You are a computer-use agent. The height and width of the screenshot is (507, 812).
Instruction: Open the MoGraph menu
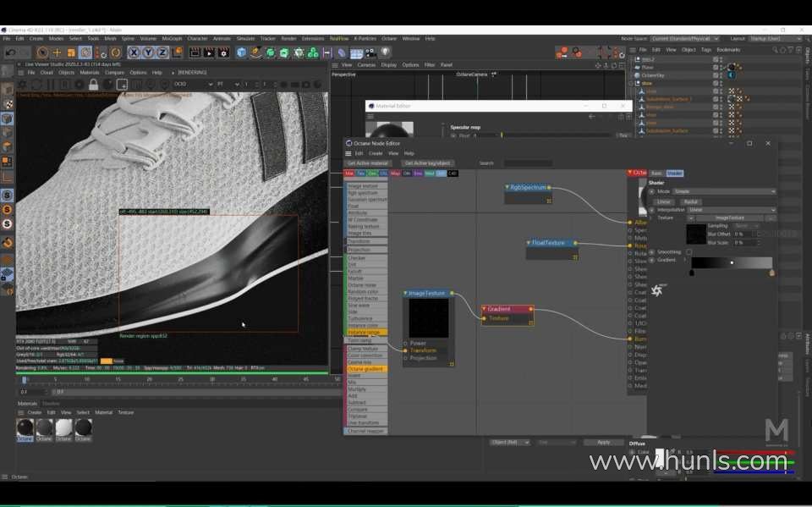click(x=172, y=38)
